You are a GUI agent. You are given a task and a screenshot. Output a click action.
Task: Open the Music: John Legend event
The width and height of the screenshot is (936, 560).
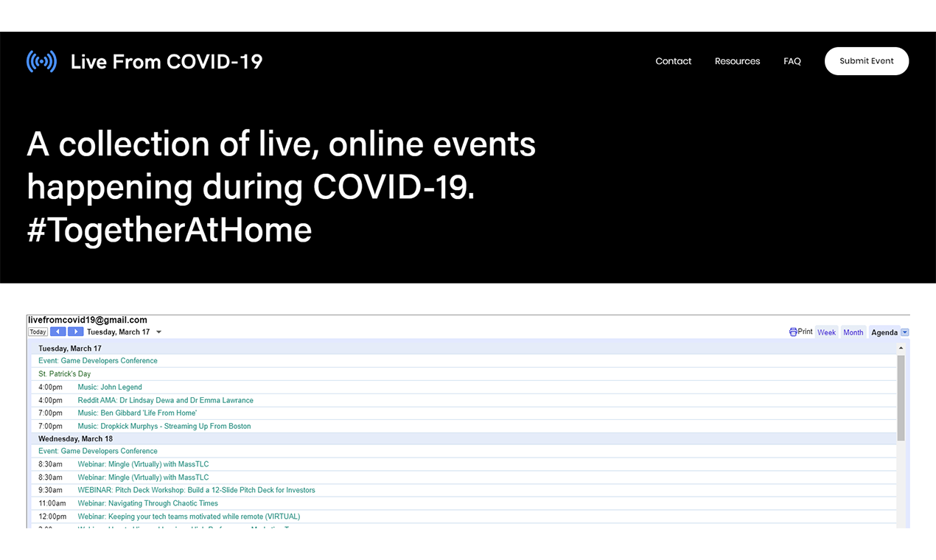pyautogui.click(x=109, y=387)
